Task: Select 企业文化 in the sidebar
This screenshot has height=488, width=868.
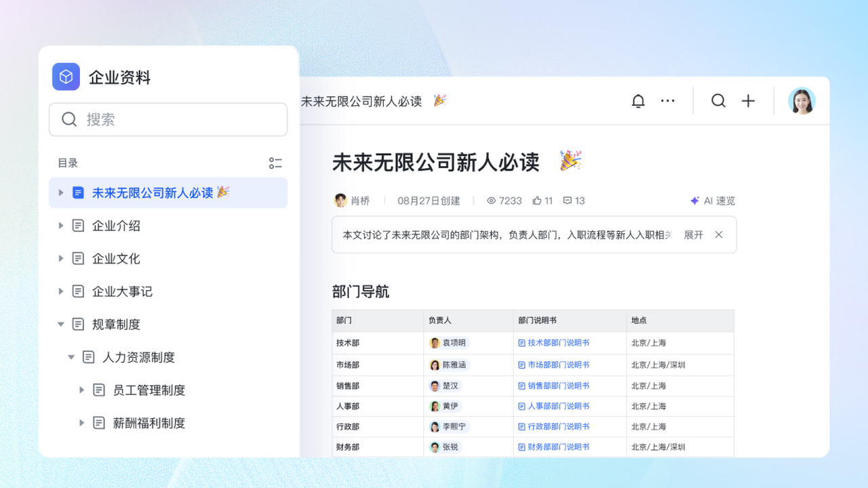Action: pos(116,259)
